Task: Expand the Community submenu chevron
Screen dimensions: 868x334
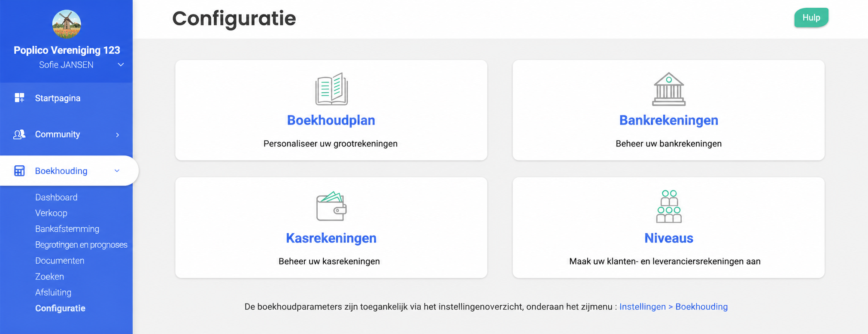Action: click(117, 135)
